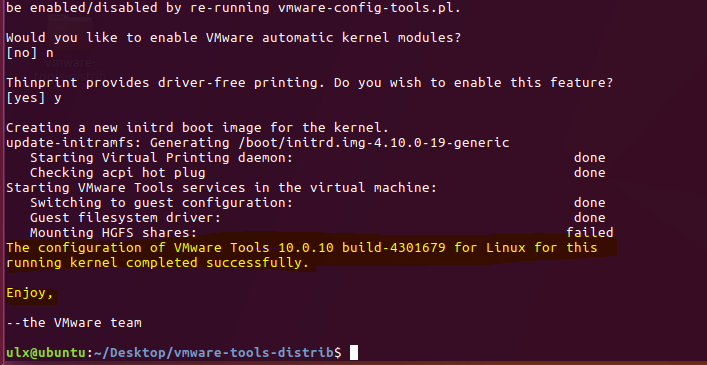The width and height of the screenshot is (707, 365).
Task: Click highlighted 'VMware Tools 10.0.10 build-4301679' text
Action: click(x=309, y=248)
